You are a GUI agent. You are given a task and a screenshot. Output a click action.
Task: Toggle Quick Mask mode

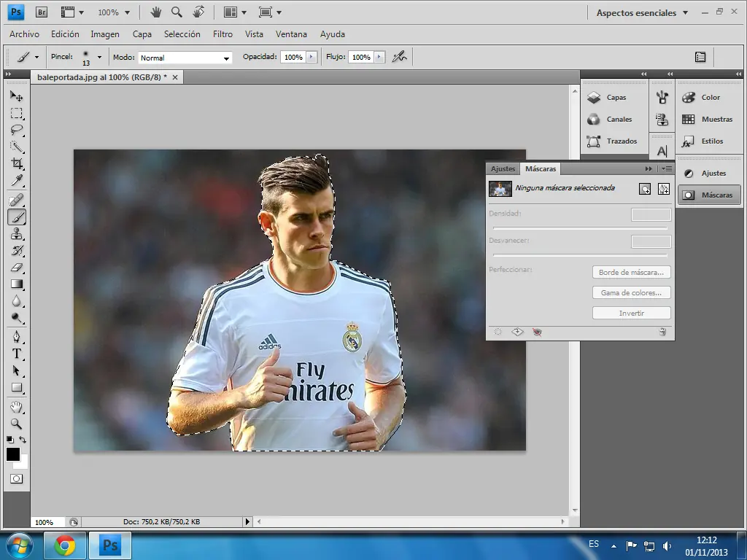coord(16,479)
